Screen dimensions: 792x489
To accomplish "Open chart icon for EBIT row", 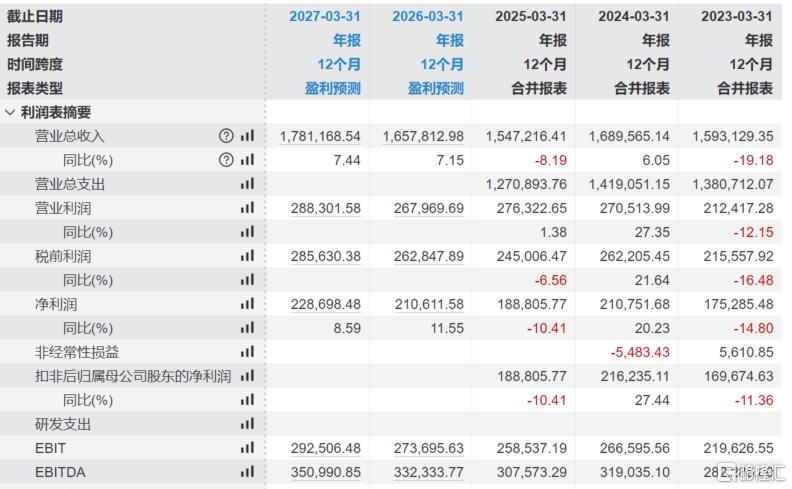I will coord(247,448).
